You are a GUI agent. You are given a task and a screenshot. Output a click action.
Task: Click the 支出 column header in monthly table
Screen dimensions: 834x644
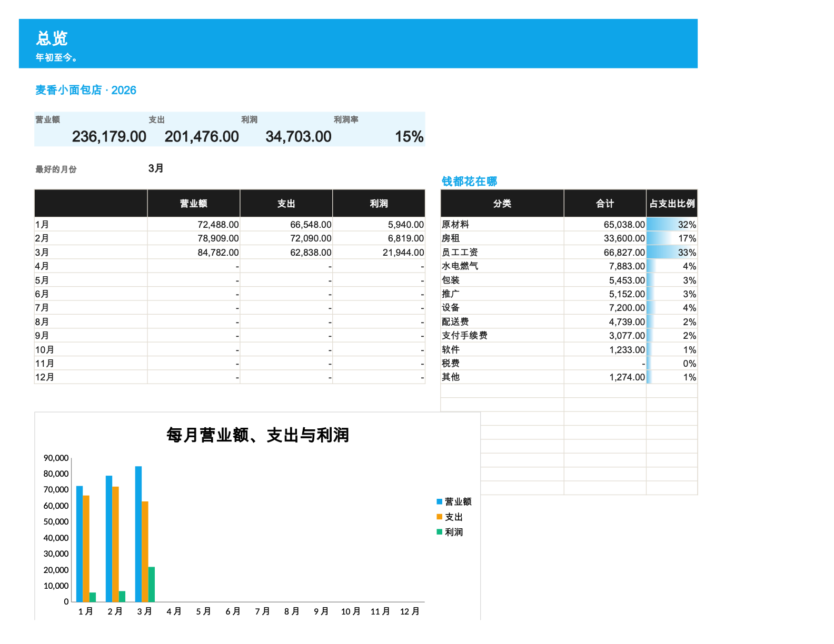(286, 204)
